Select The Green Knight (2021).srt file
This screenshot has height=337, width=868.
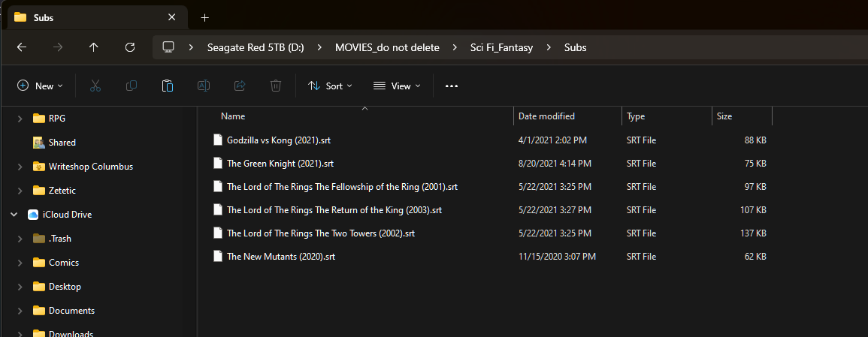280,164
